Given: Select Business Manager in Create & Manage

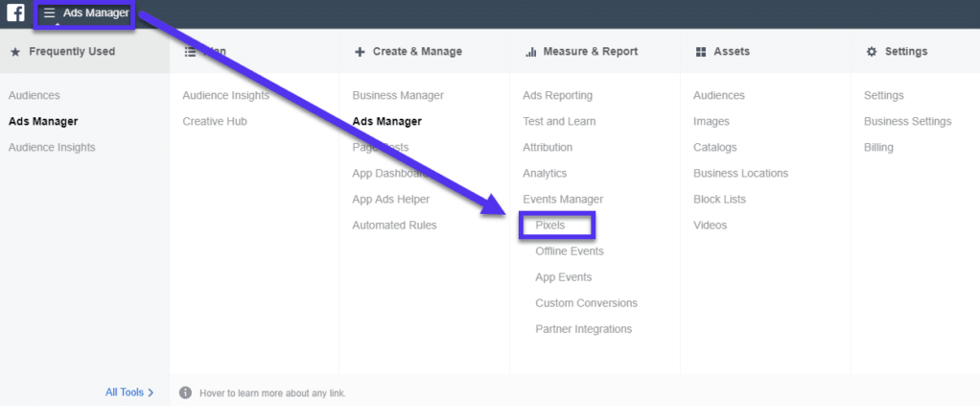Looking at the screenshot, I should (x=397, y=96).
